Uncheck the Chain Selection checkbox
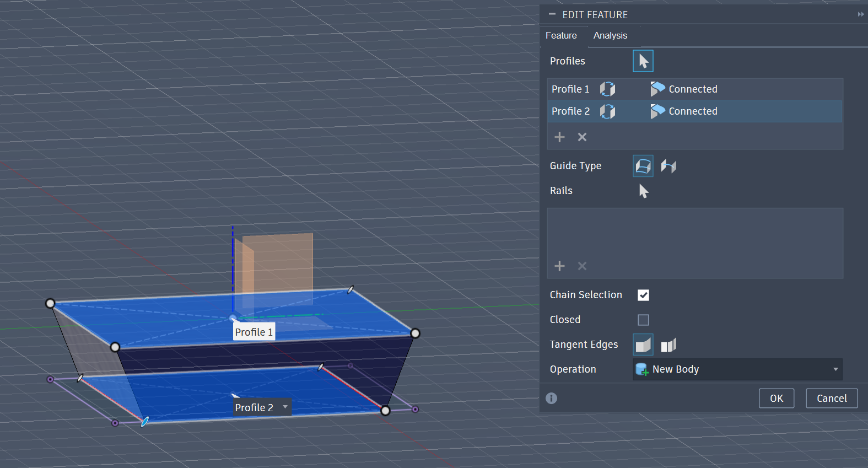This screenshot has width=868, height=468. pyautogui.click(x=643, y=295)
